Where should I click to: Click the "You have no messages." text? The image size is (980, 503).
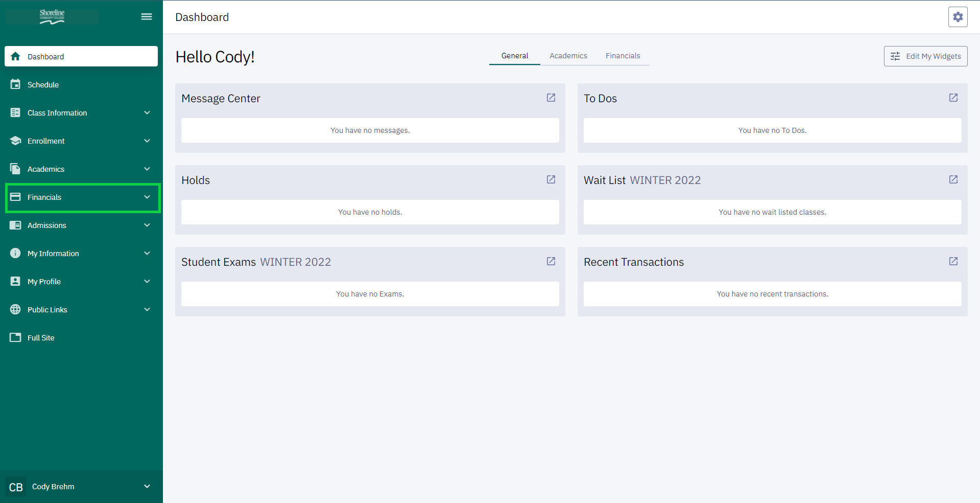[x=370, y=130]
